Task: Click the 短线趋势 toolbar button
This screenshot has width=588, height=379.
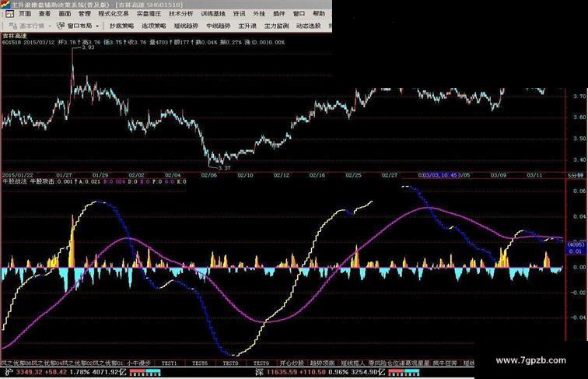Action: [186, 26]
